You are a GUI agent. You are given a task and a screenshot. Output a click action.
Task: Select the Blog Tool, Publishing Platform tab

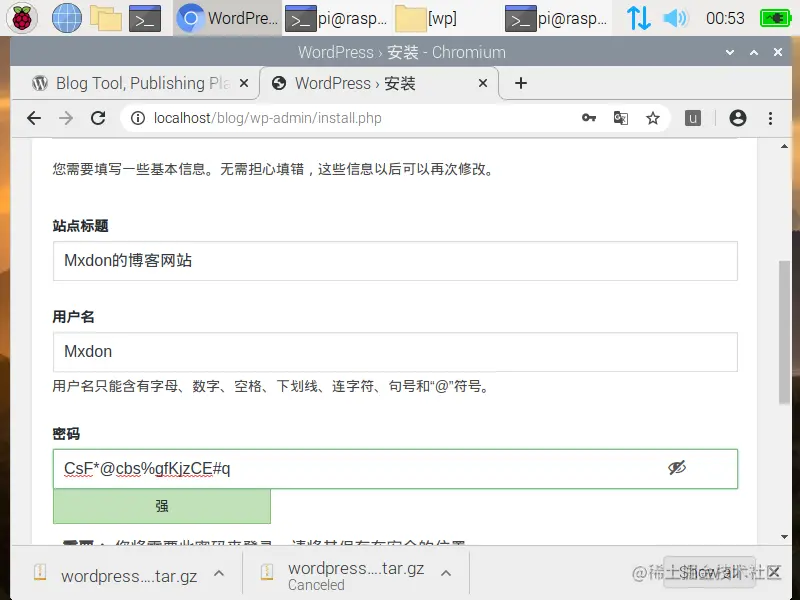(x=138, y=83)
